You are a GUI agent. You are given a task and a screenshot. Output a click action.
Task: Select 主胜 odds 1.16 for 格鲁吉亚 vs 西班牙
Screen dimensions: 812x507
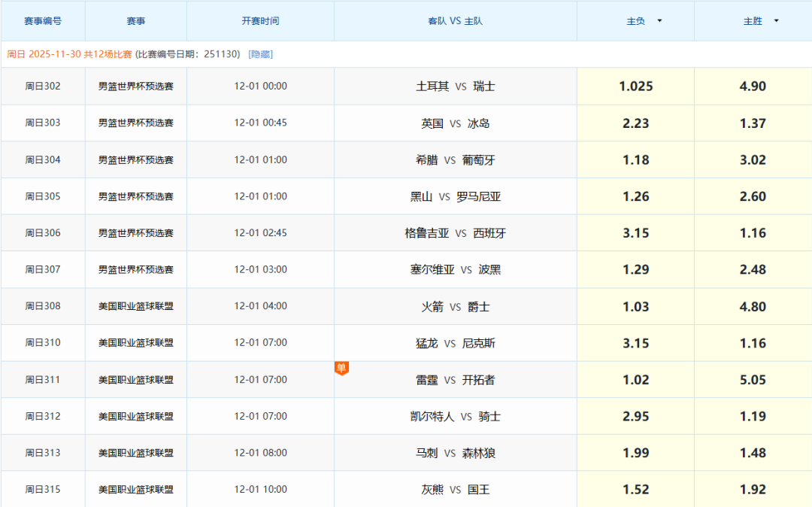[x=753, y=233]
